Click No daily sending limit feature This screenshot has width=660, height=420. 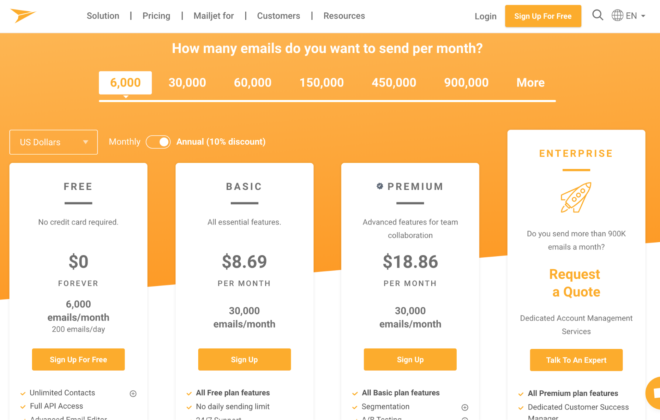(232, 407)
